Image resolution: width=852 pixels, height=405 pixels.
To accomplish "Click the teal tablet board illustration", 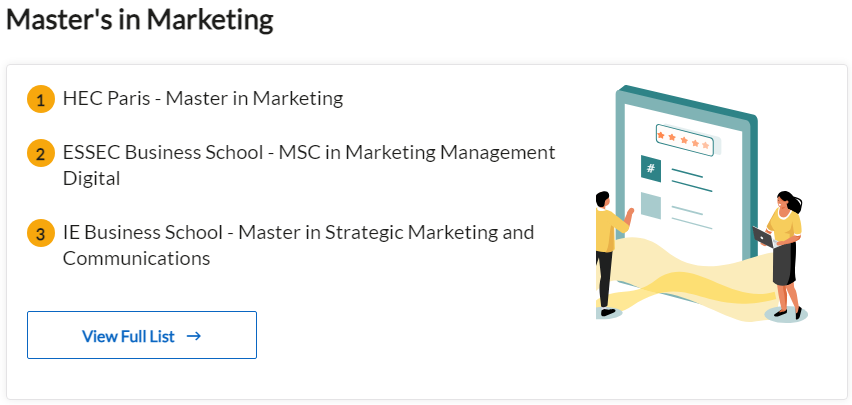I will point(686,179).
